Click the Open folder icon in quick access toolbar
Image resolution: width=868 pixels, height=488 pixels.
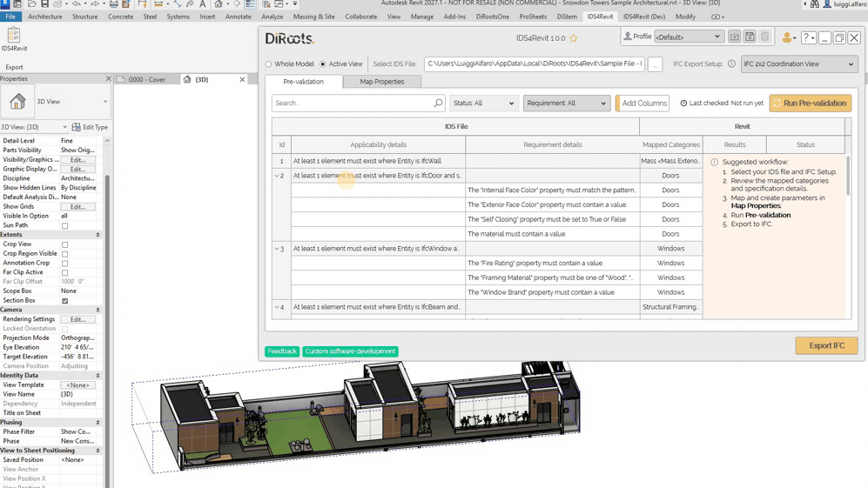(x=32, y=3)
